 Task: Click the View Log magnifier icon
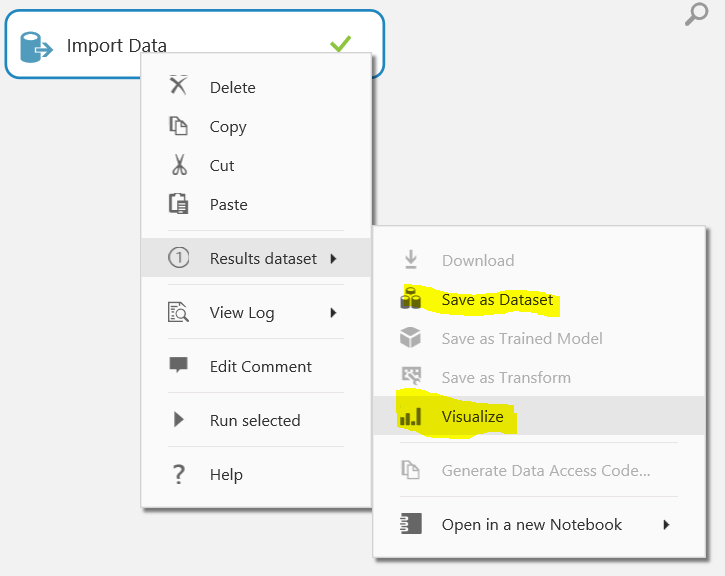(178, 312)
